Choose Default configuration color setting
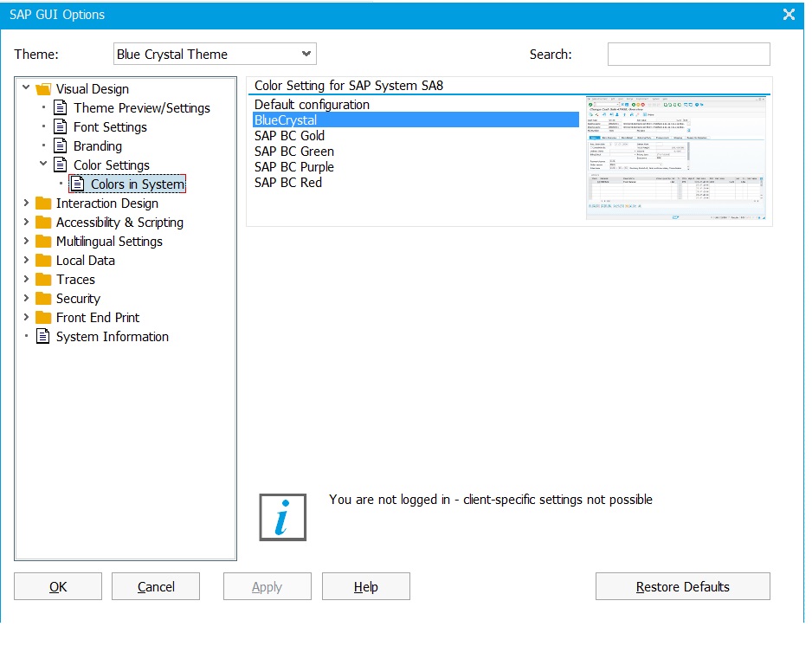Viewport: 812px width, 646px height. (416, 104)
